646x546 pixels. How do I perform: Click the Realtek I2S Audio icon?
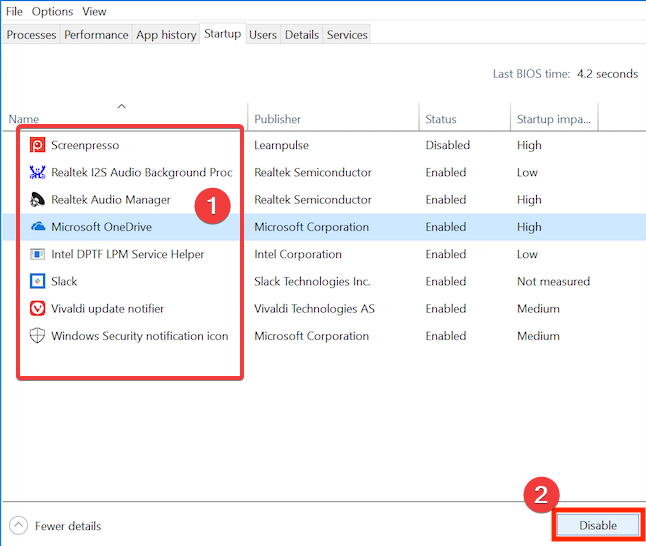[x=37, y=172]
